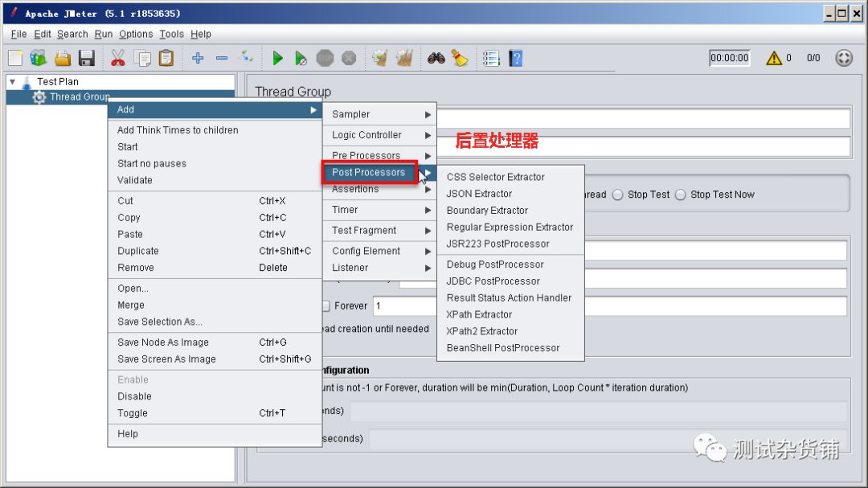Viewport: 868px width, 488px height.
Task: Click the Help question mark icon
Action: click(515, 58)
